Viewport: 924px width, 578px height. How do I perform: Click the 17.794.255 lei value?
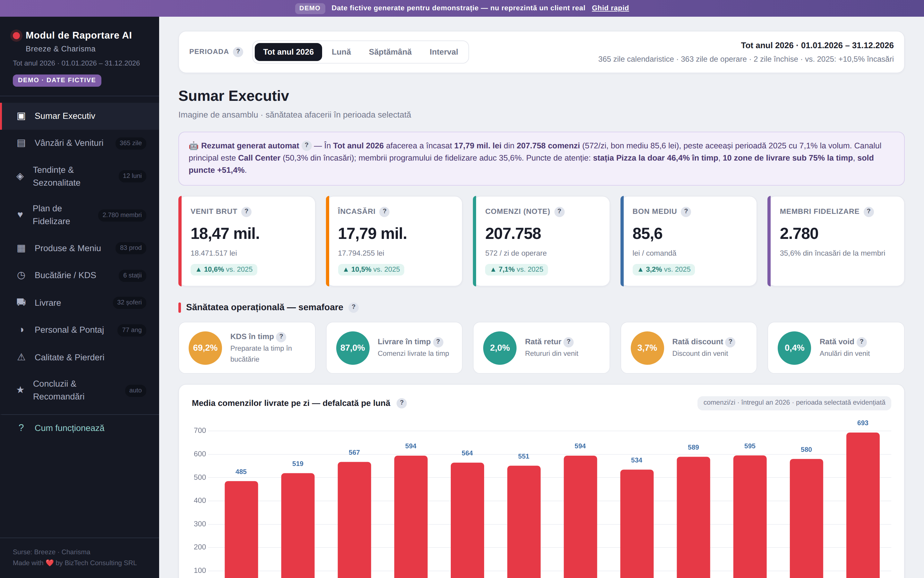click(x=361, y=253)
